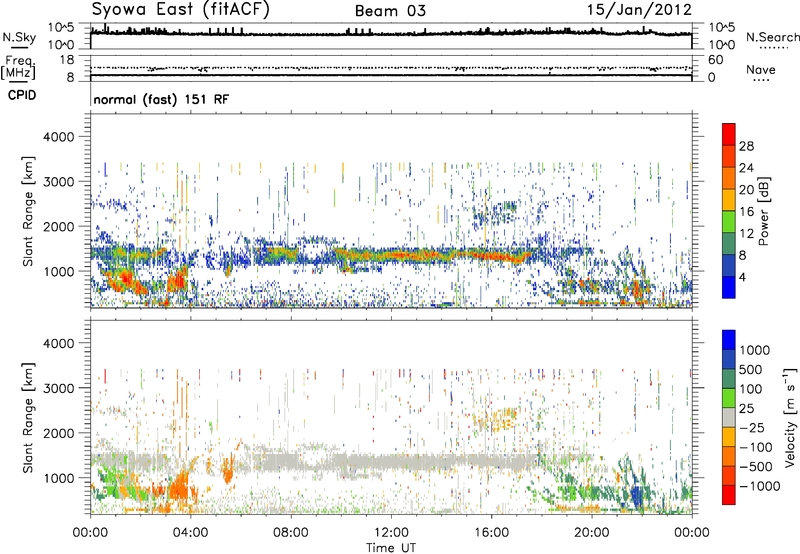
Task: Click the gray segment of velocity color bar
Action: coord(729,418)
